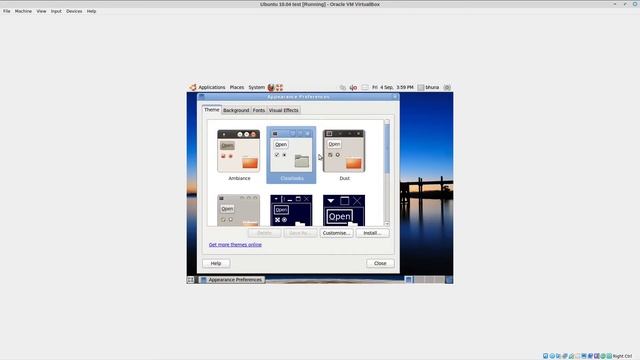Click the network indicator in the panel
Viewport: 640px width, 360px height.
[342, 87]
